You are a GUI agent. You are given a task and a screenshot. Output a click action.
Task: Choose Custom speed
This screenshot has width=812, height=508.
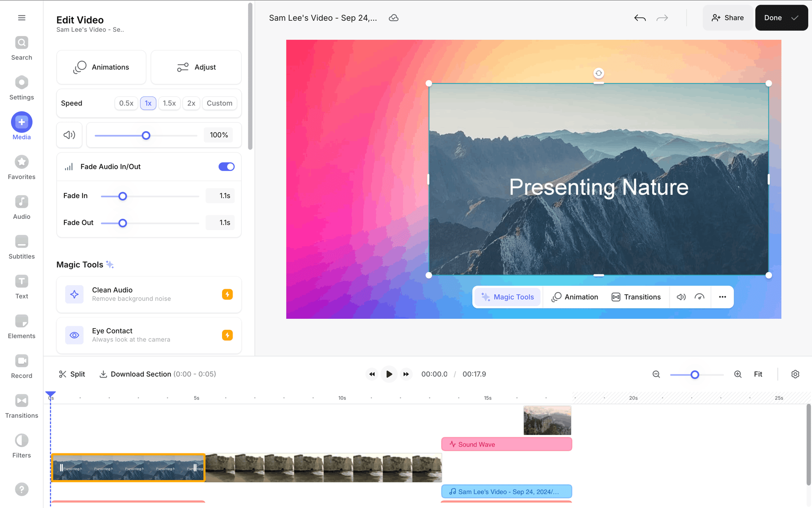coord(219,103)
